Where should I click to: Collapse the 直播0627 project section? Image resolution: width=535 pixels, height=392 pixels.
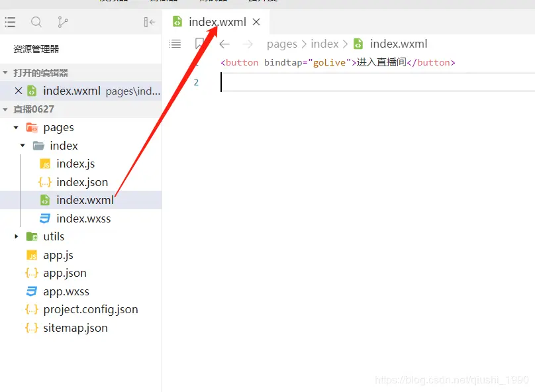click(5, 109)
